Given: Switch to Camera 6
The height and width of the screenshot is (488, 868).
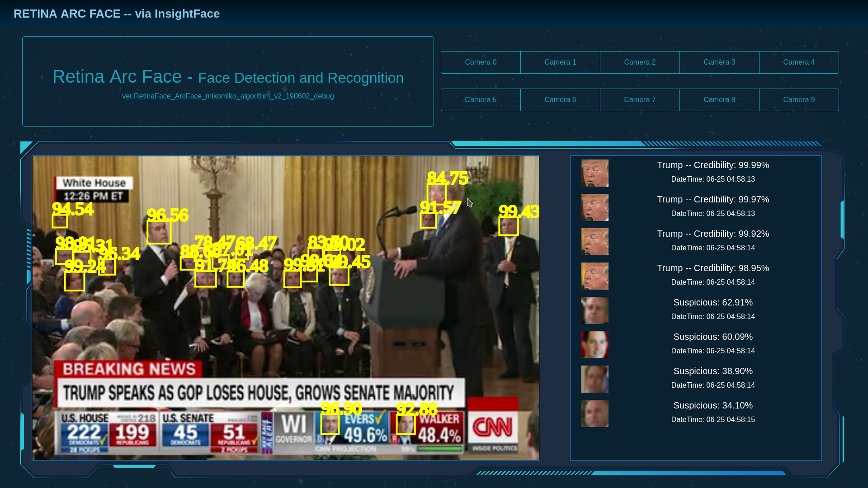Looking at the screenshot, I should (x=560, y=100).
